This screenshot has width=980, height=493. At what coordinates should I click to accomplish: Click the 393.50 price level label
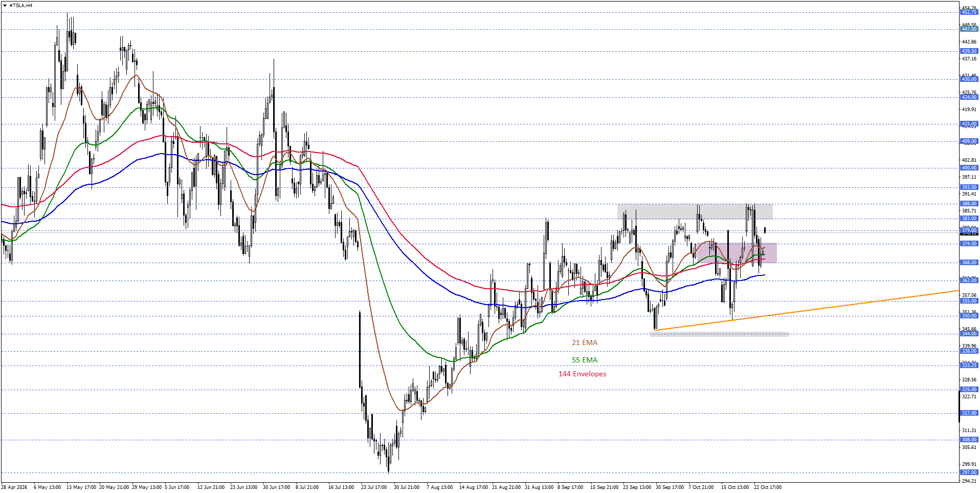point(969,187)
